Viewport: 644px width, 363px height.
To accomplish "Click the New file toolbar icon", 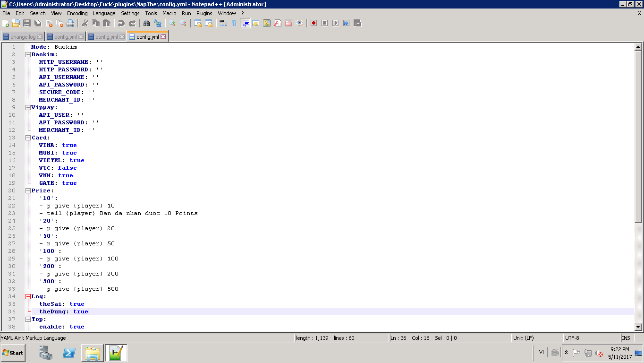I will click(6, 23).
